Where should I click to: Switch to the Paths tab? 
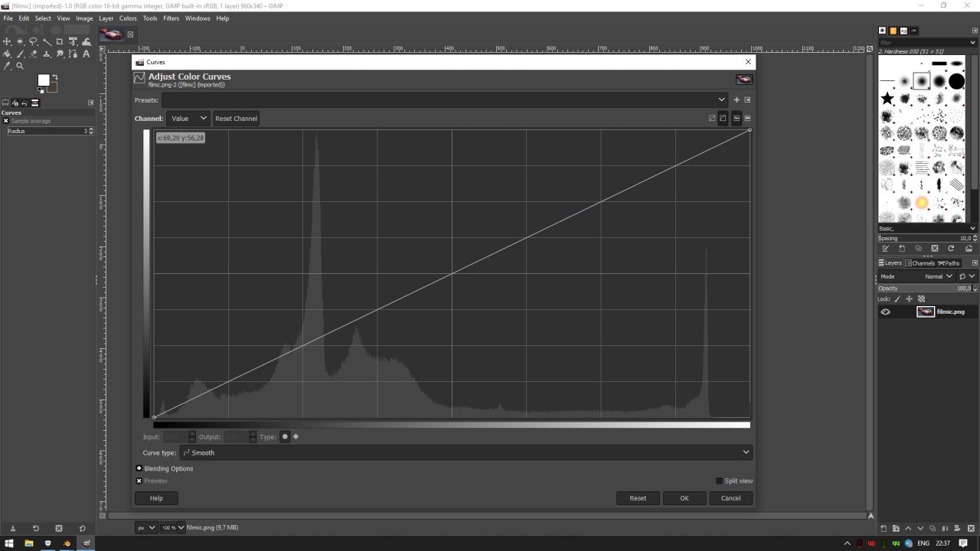(949, 263)
